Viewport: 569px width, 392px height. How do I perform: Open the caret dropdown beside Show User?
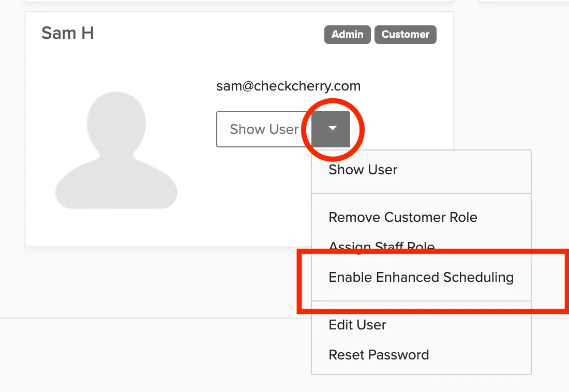point(331,129)
